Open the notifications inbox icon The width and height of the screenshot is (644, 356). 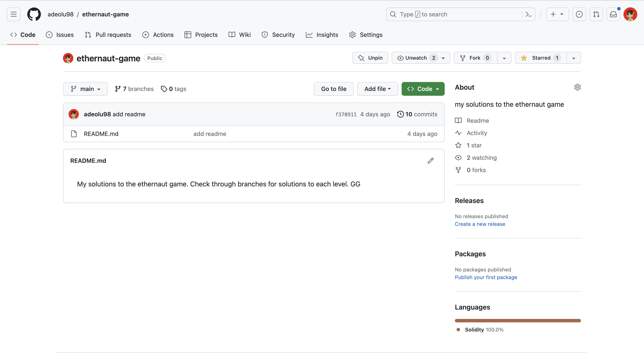click(x=613, y=14)
